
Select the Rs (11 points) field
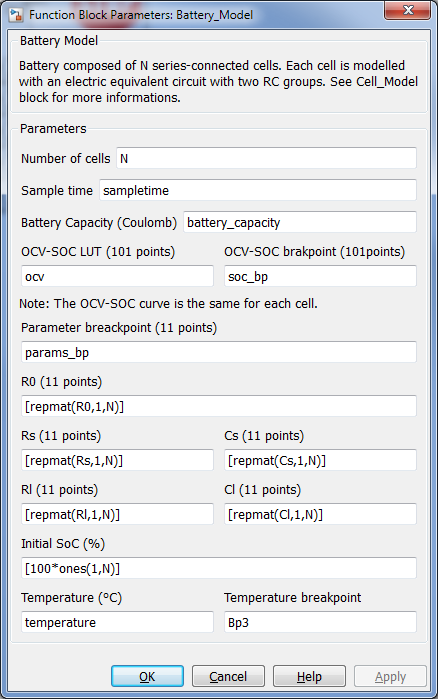click(x=118, y=460)
